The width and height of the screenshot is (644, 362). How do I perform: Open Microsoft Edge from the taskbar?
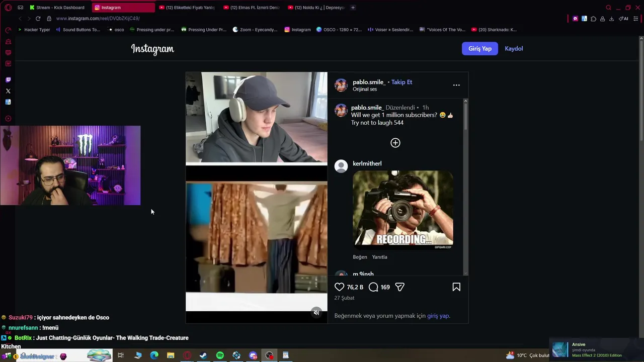pos(154,355)
